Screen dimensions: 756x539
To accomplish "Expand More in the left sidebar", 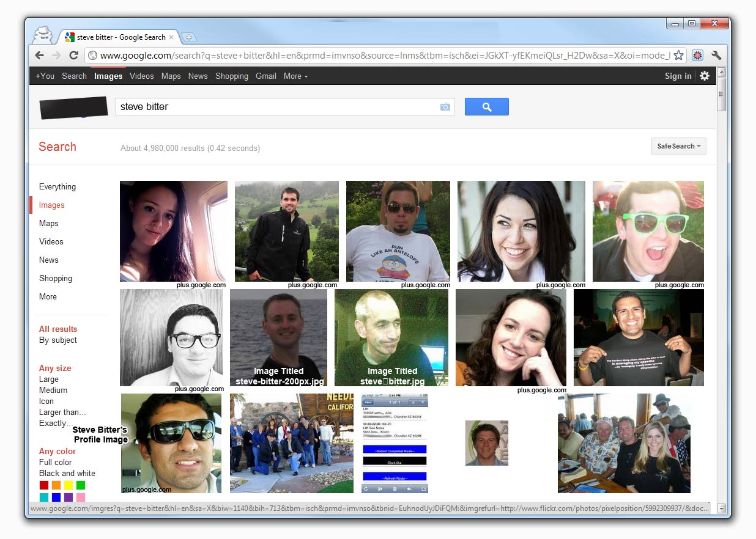I will pyautogui.click(x=48, y=296).
